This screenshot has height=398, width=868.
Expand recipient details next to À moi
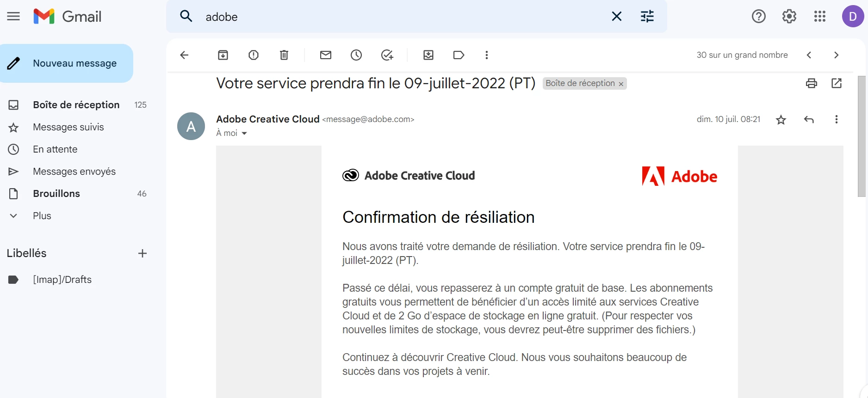(244, 133)
